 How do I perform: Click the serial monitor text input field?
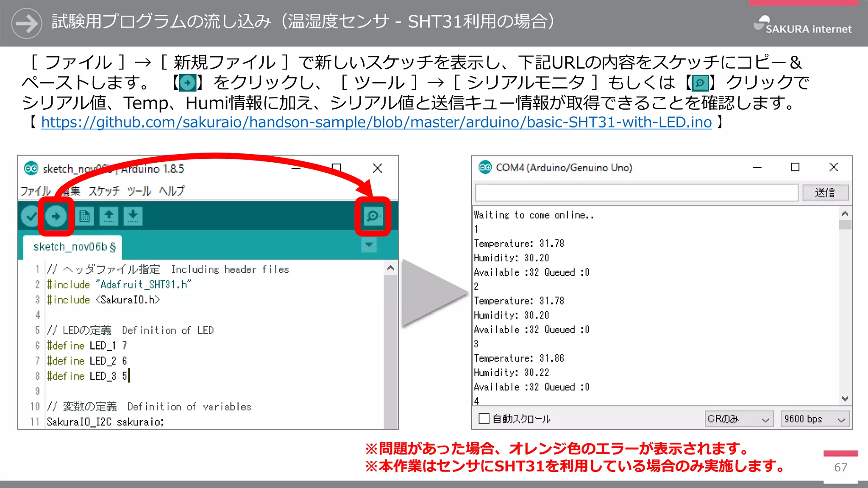tap(637, 193)
